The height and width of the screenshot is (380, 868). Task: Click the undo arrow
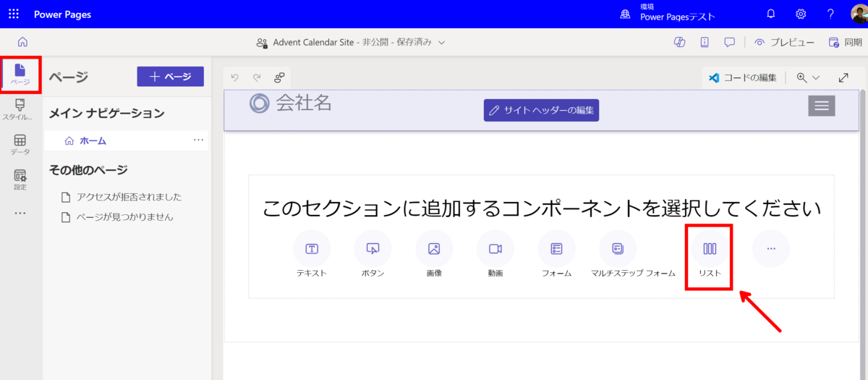234,77
